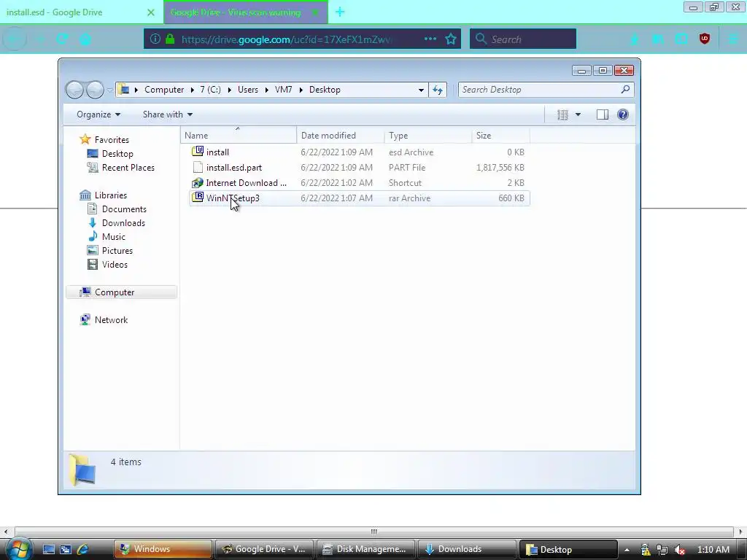
Task: Open address bar previous locations dropdown
Action: coord(421,90)
